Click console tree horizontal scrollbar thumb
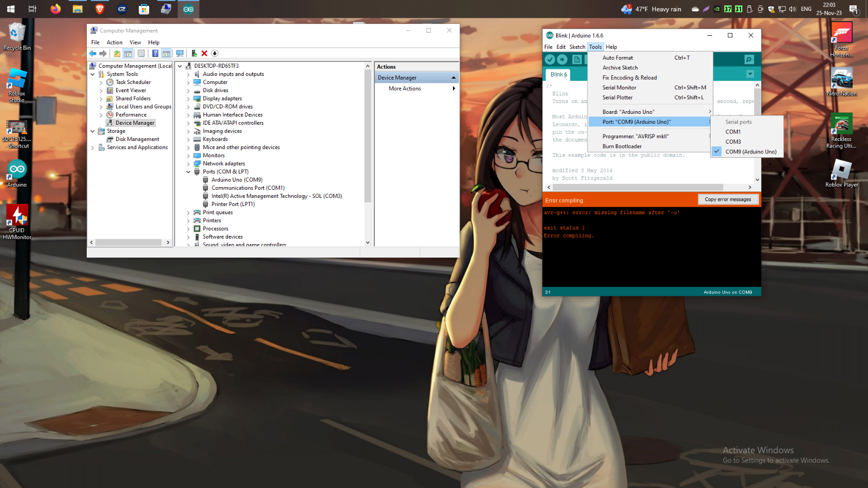Image resolution: width=868 pixels, height=488 pixels. coord(129,242)
